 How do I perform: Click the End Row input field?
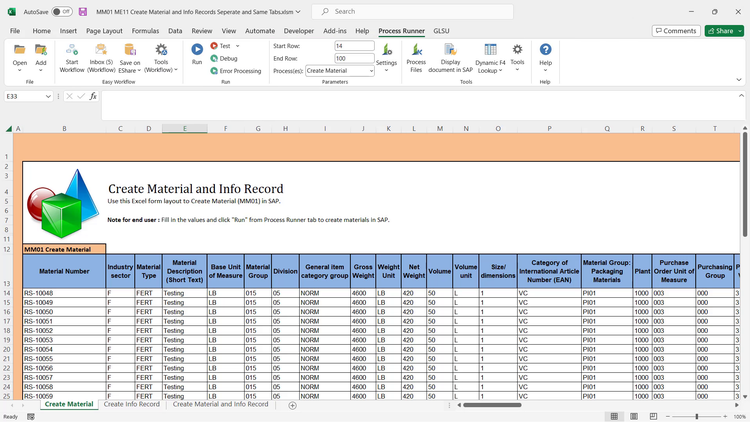[x=354, y=58]
